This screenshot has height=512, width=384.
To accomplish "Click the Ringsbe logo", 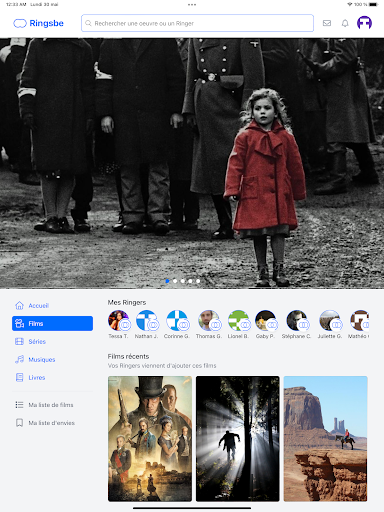I will (38, 23).
